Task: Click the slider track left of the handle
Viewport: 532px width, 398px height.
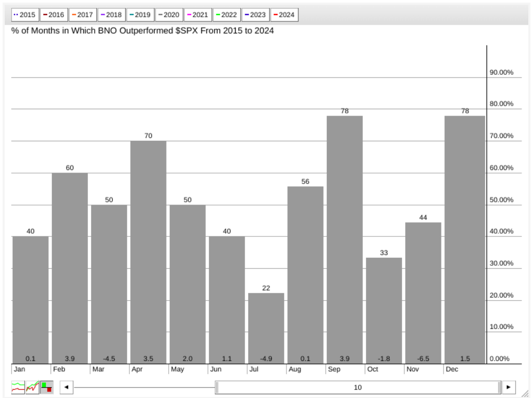Action: point(144,388)
